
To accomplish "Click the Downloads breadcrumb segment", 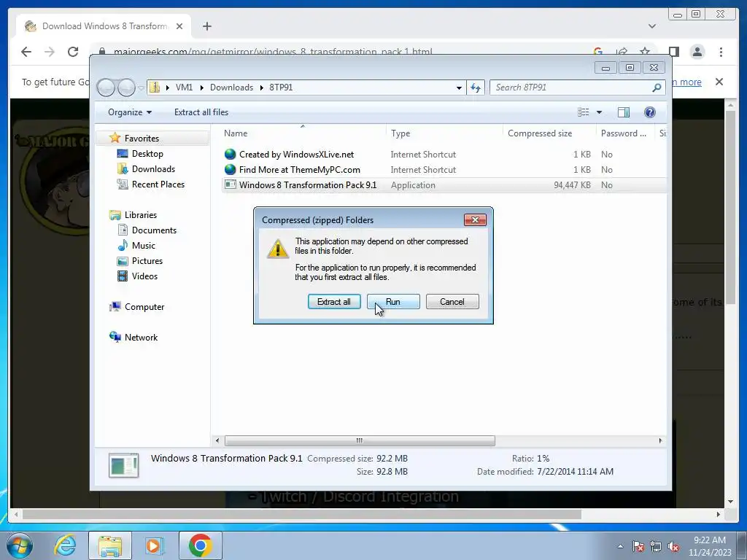I will click(231, 87).
